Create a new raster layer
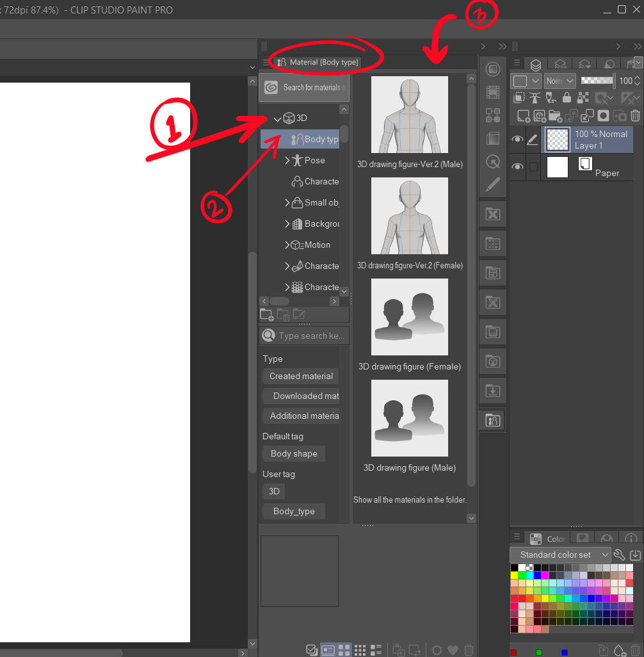 tap(523, 116)
